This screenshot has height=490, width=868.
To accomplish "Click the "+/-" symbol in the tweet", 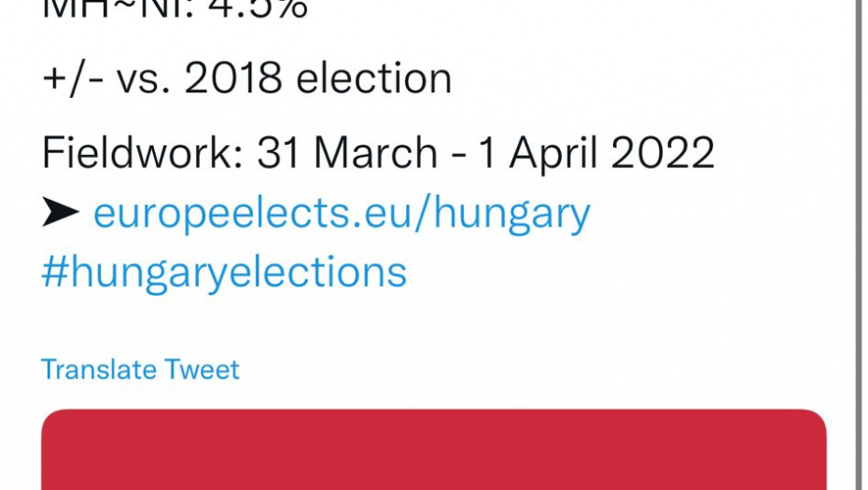I will 73,79.
